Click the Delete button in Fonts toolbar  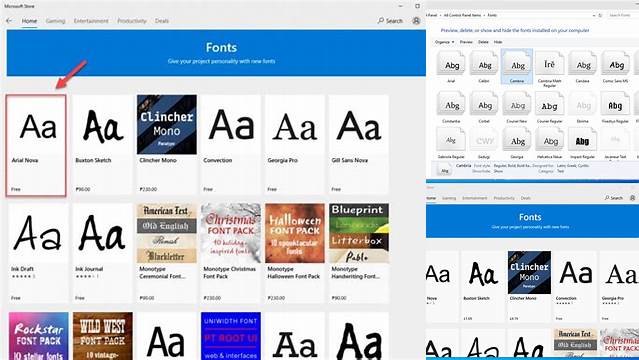coord(483,42)
